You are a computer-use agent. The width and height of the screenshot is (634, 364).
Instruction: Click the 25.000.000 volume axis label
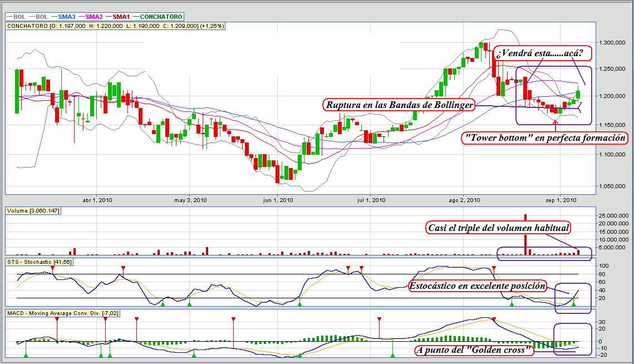[x=613, y=215]
